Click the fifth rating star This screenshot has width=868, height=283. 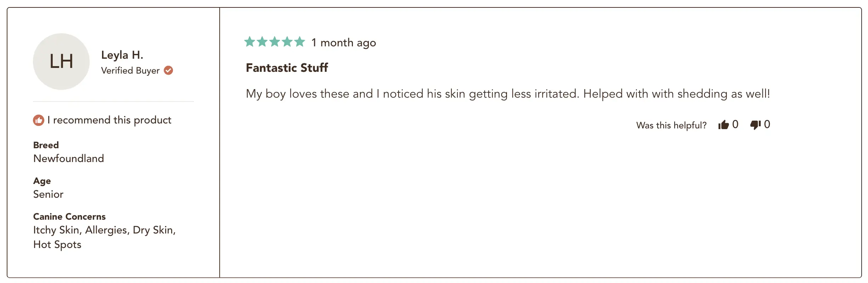click(x=300, y=42)
